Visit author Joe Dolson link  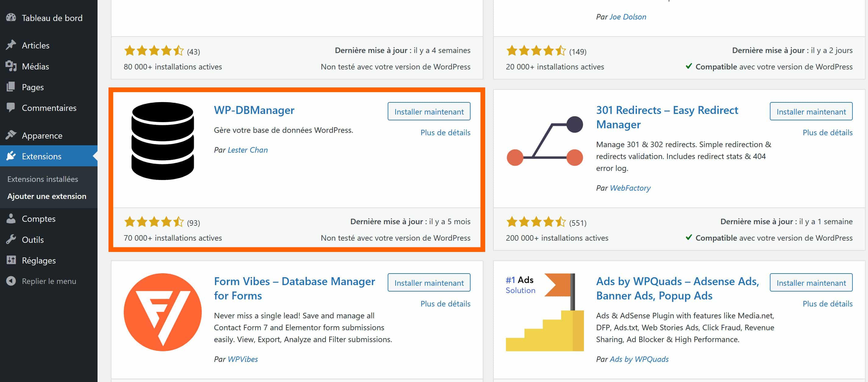pos(628,16)
